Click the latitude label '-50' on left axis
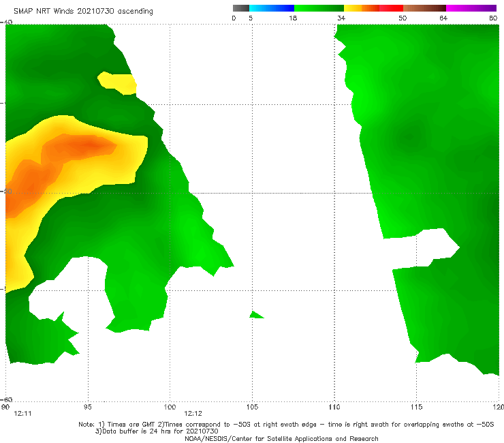 click(x=6, y=191)
